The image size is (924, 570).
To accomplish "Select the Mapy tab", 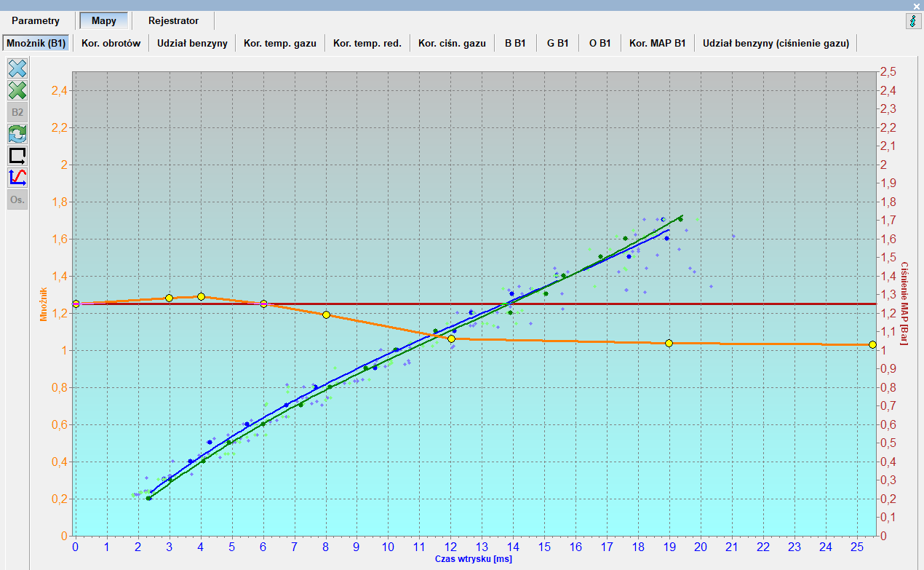I will (103, 21).
